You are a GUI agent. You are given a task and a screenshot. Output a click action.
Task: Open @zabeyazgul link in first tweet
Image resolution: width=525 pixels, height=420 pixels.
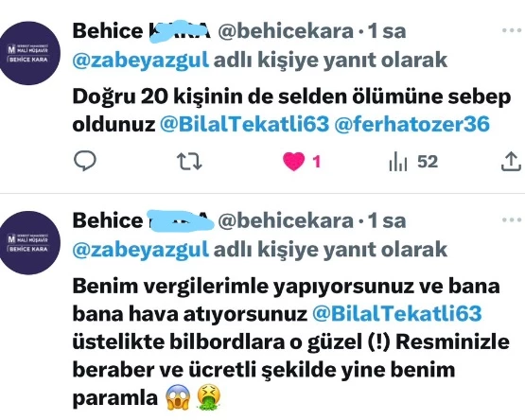(x=141, y=61)
